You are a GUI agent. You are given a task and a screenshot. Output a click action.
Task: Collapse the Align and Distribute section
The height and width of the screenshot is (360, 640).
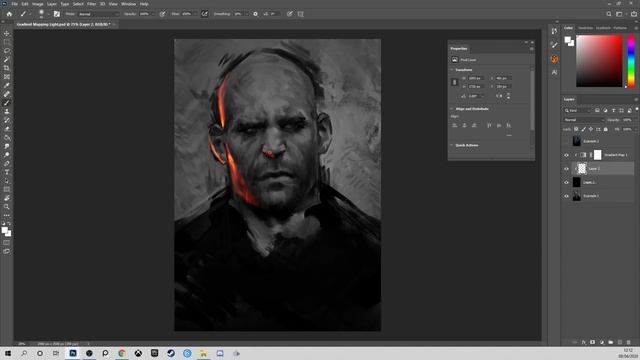pyautogui.click(x=452, y=109)
